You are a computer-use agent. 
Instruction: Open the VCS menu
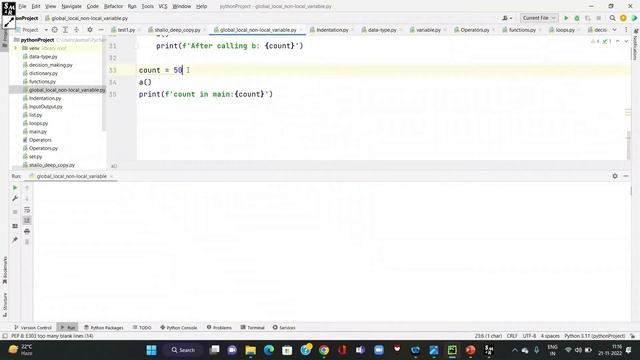163,6
